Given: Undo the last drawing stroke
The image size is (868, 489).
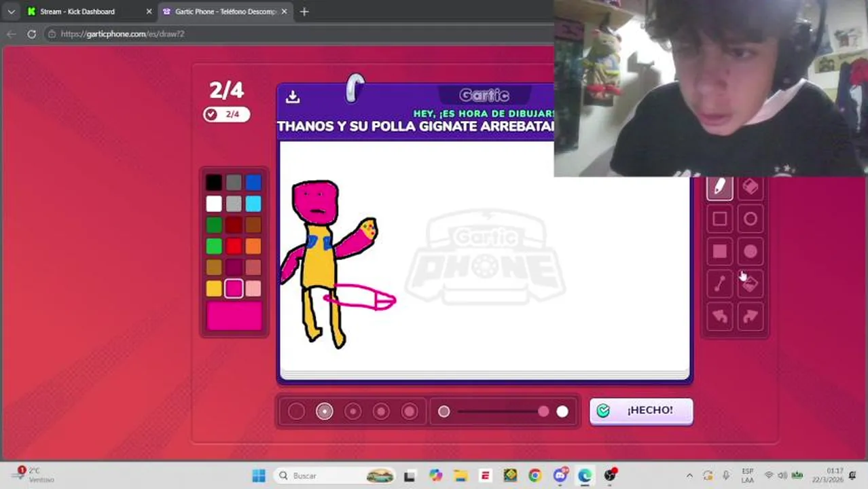Looking at the screenshot, I should coord(719,316).
